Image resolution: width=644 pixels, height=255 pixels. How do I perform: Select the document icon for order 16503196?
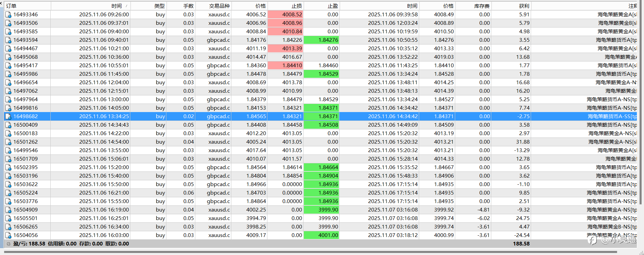click(8, 176)
